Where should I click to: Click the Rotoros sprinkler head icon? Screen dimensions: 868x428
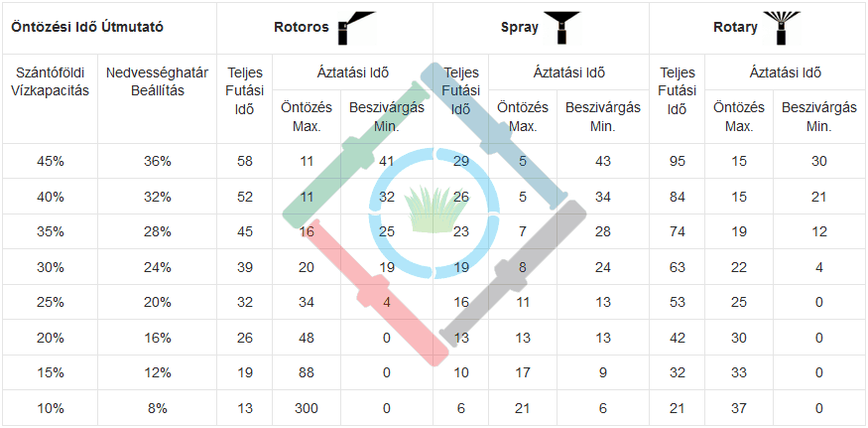(357, 28)
